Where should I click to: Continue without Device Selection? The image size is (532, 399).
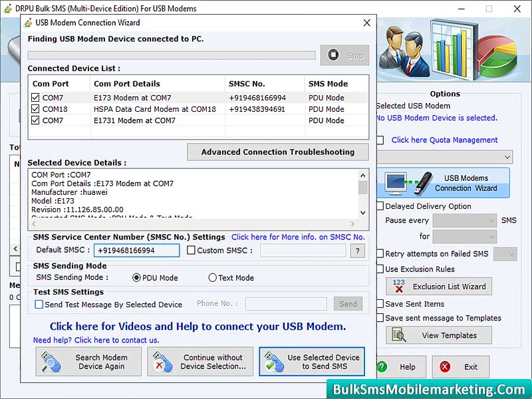pos(200,361)
